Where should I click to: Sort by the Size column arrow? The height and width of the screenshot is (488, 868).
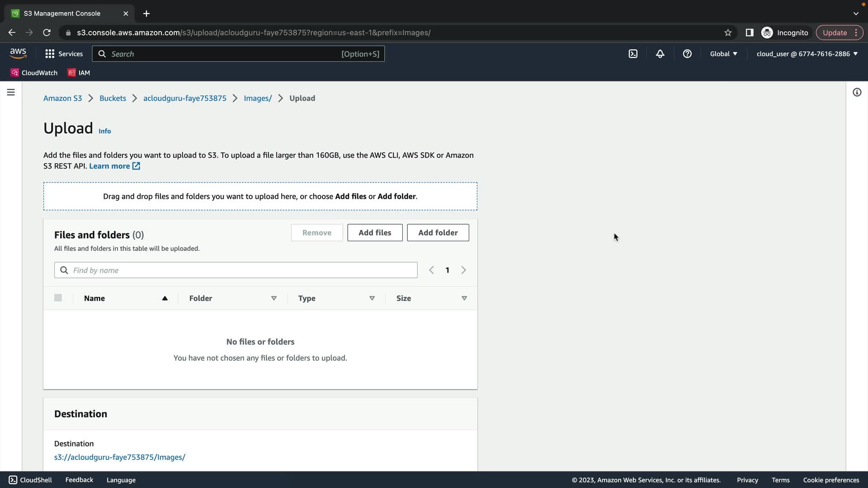coord(464,298)
